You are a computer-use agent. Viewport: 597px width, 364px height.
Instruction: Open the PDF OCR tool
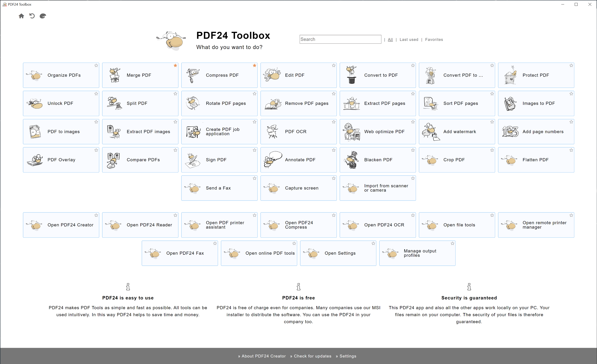[298, 131]
